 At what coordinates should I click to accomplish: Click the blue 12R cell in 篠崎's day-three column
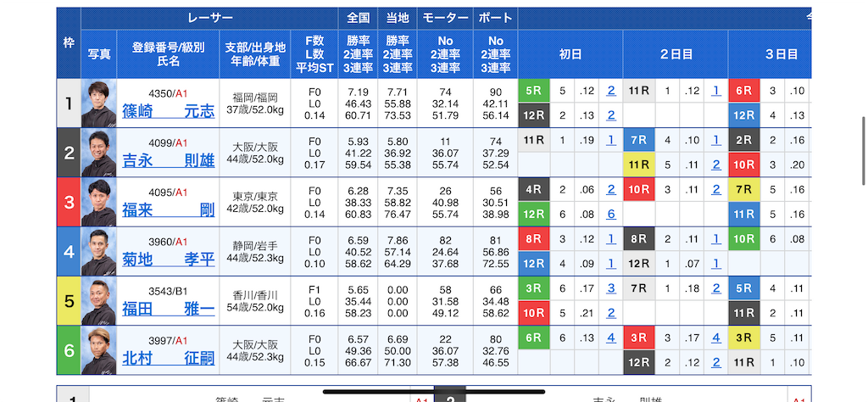point(744,115)
